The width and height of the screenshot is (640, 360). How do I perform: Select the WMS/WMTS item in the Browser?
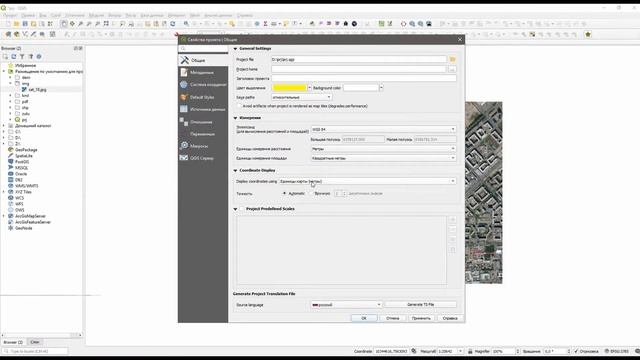tap(27, 186)
